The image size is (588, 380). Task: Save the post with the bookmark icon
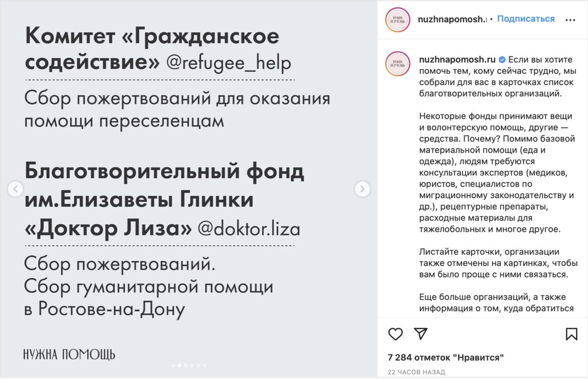(x=571, y=334)
